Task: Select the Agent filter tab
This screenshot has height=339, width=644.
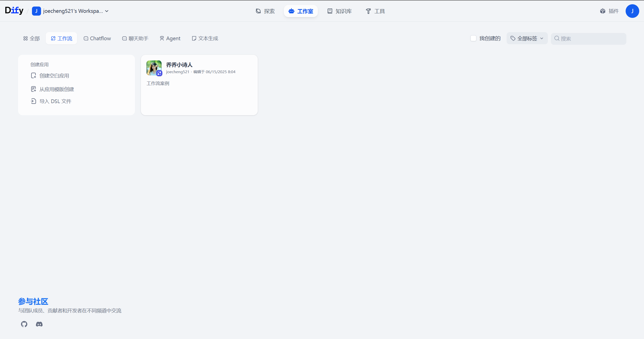Action: coord(170,38)
